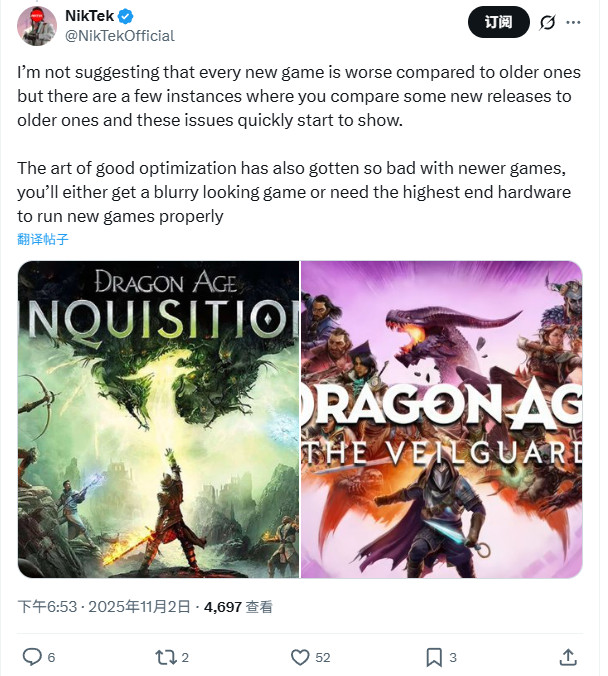Click the repost arrows icon
This screenshot has width=608, height=676.
pos(166,657)
